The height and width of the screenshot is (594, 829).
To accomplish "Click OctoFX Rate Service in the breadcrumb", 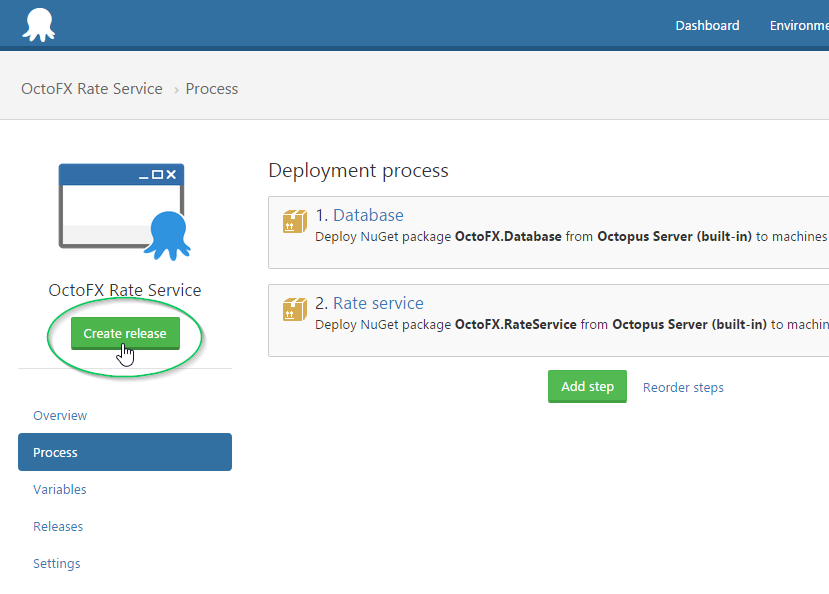I will tap(92, 89).
